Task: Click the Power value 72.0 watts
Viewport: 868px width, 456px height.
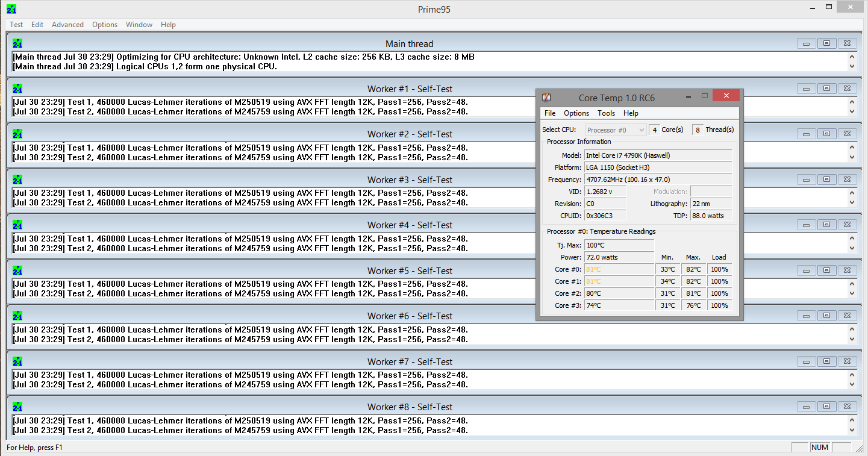Action: coord(619,257)
